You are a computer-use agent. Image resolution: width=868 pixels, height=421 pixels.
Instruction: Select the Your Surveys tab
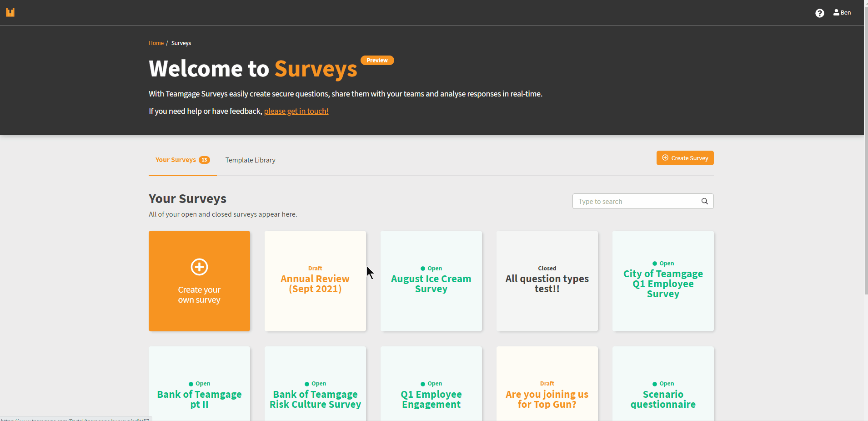pos(182,160)
